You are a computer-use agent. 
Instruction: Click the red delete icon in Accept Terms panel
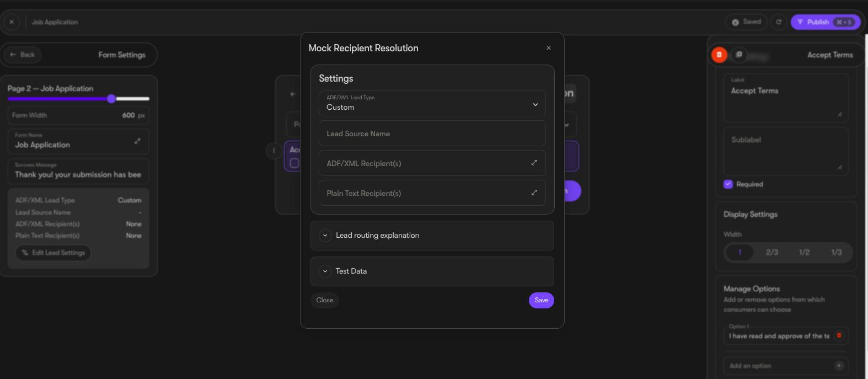coord(719,55)
